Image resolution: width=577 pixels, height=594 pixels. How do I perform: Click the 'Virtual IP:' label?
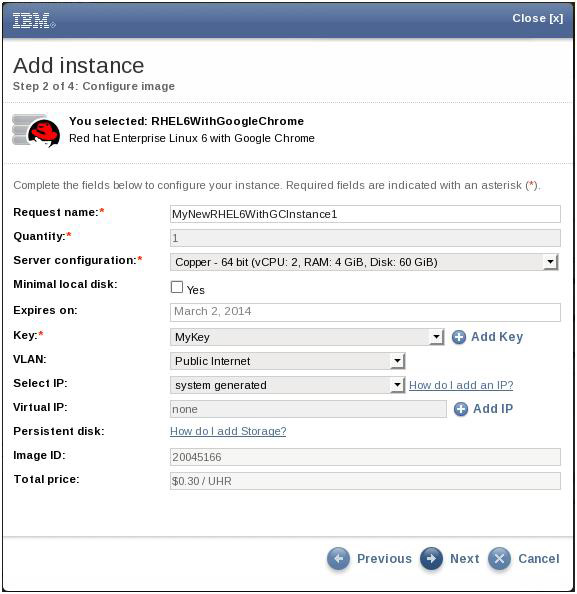point(41,407)
